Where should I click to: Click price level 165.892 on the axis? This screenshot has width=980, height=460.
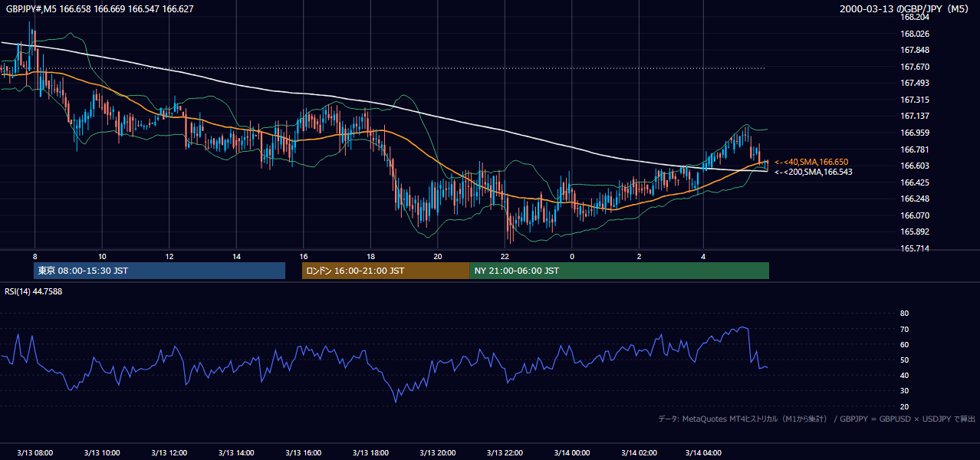pos(915,232)
